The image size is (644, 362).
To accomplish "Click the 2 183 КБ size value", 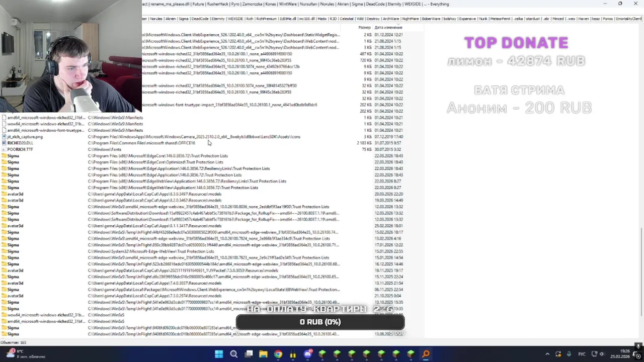I will 364,143.
